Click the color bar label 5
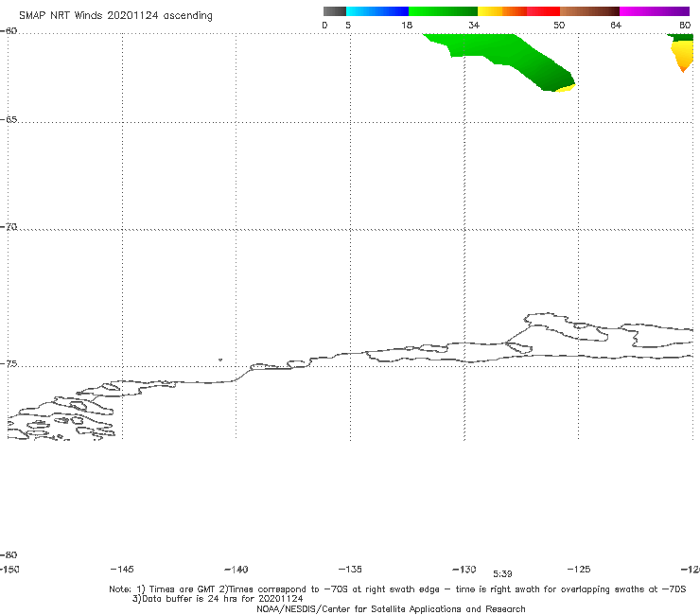Screen dimensions: 700x615 click(x=348, y=25)
